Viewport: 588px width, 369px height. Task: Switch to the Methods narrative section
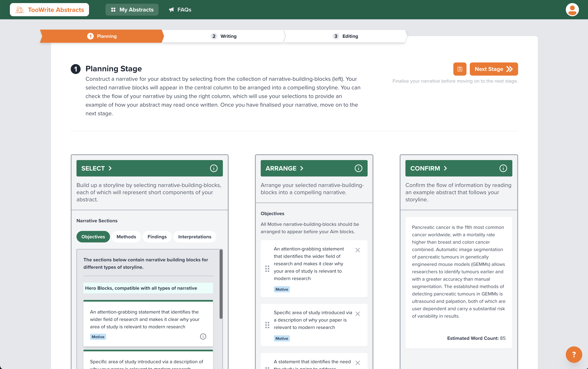(126, 237)
